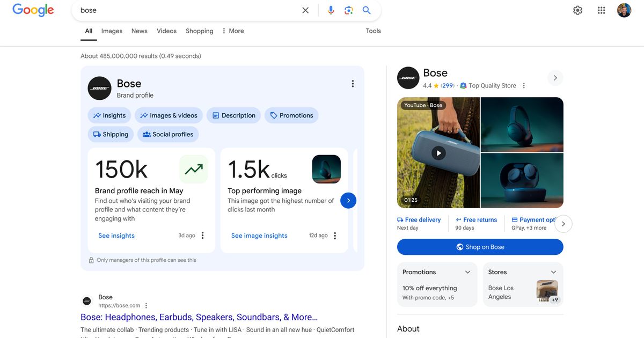Screen dimensions: 644x338
Task: Open the Google apps grid
Action: [601, 10]
